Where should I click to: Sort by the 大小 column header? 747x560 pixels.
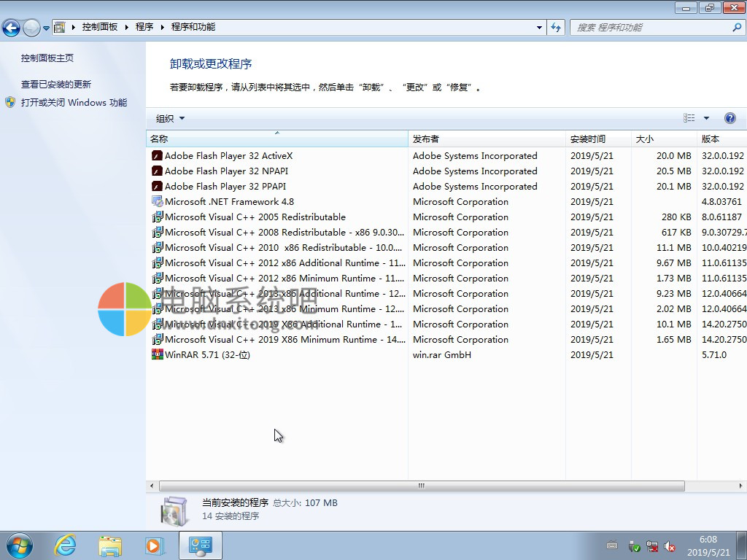[x=664, y=139]
